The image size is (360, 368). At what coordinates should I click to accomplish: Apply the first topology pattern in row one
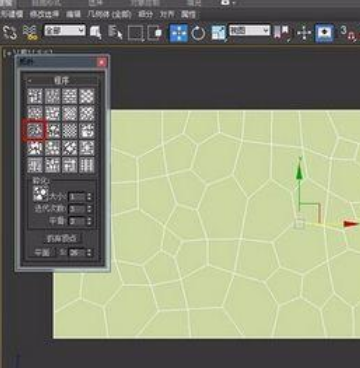coord(35,96)
